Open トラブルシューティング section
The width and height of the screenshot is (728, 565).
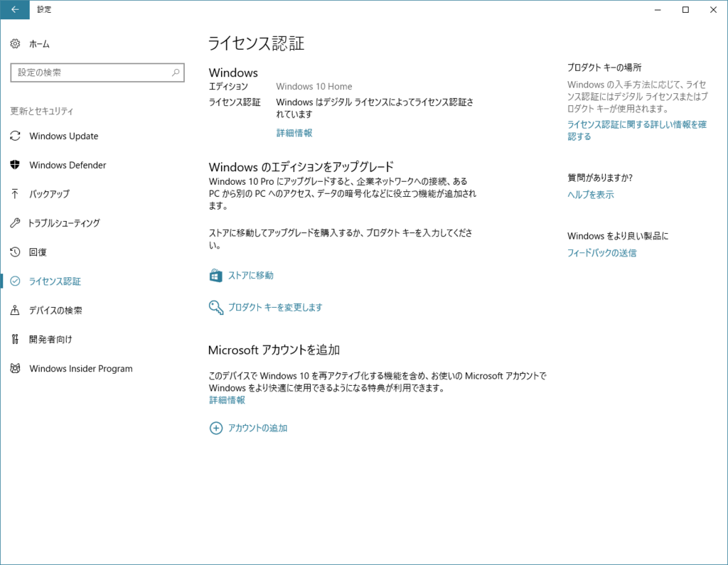point(64,223)
